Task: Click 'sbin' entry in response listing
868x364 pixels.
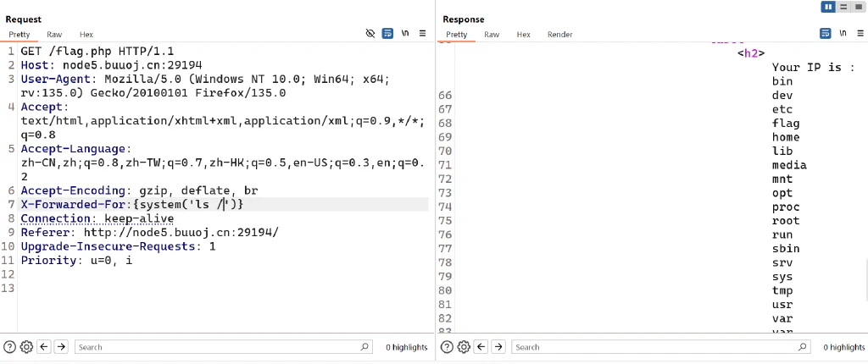Action: tap(786, 249)
